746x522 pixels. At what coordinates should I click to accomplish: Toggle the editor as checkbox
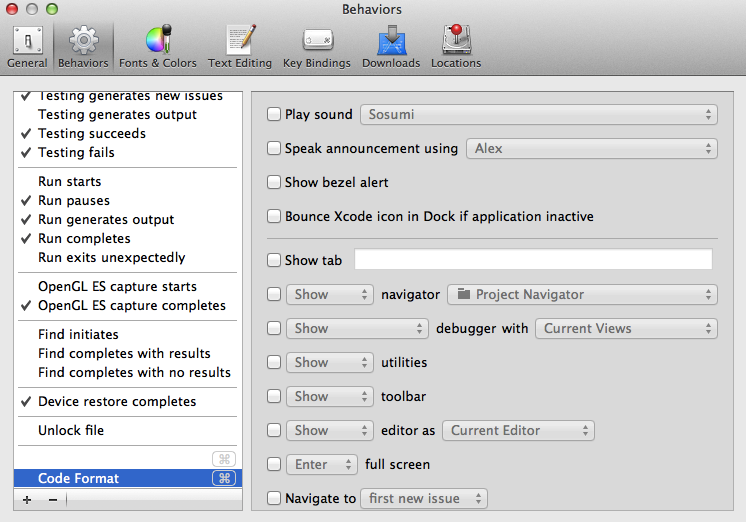click(274, 430)
